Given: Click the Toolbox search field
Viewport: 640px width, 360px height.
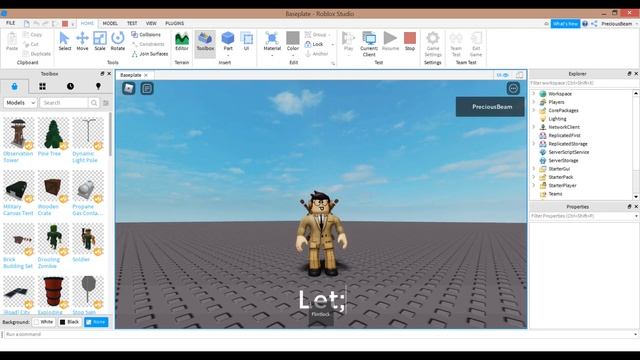Looking at the screenshot, I should [64, 103].
